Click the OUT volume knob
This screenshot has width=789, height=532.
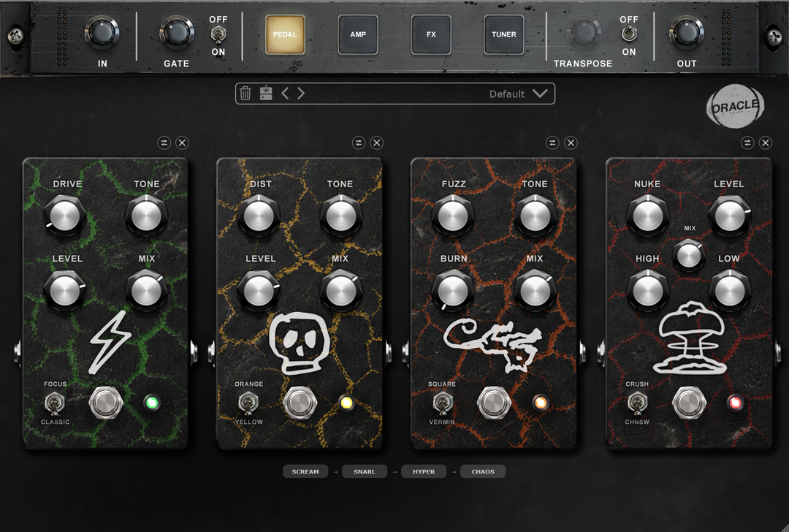coord(686,33)
